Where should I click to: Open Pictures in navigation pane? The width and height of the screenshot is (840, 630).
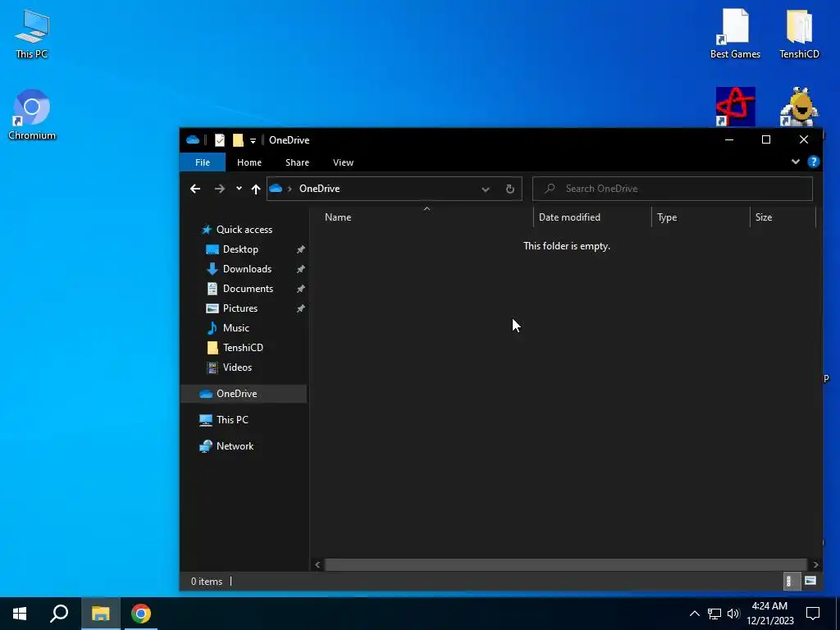click(x=240, y=308)
